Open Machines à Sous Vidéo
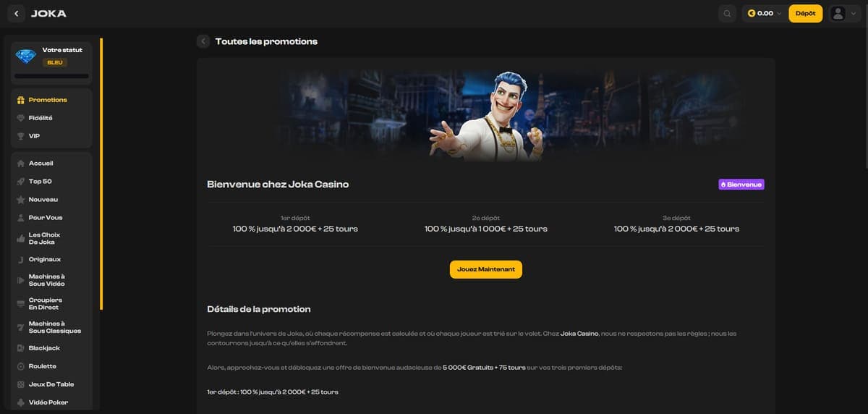 coord(47,280)
